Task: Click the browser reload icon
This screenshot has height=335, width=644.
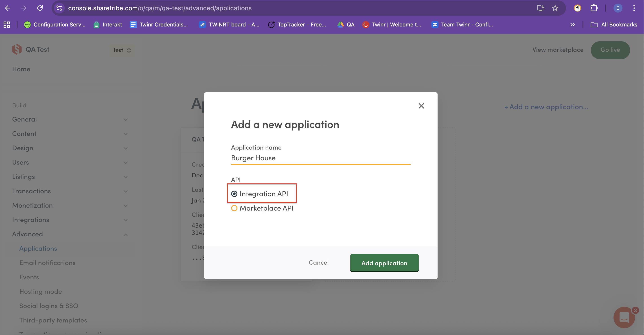Action: 40,8
